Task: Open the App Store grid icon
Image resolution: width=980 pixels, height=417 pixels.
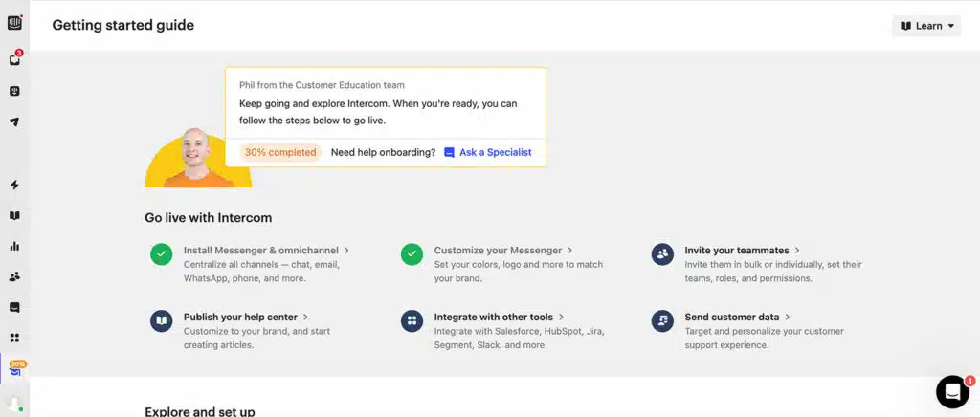Action: tap(14, 338)
